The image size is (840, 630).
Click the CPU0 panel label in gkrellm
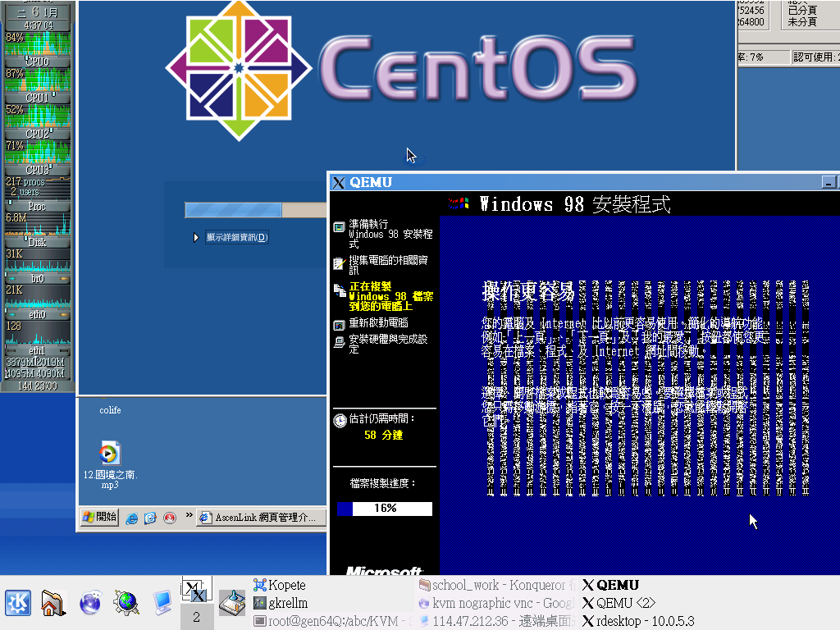click(38, 62)
